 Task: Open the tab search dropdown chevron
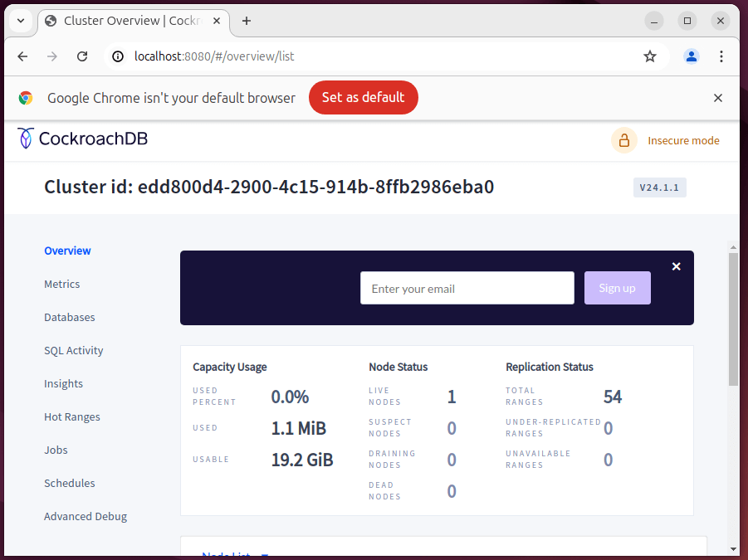(21, 21)
